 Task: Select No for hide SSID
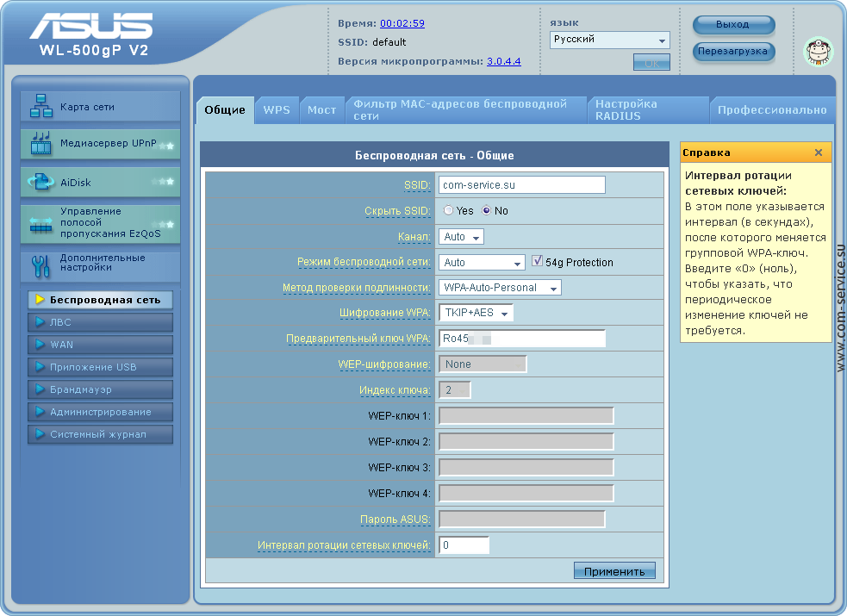point(487,211)
